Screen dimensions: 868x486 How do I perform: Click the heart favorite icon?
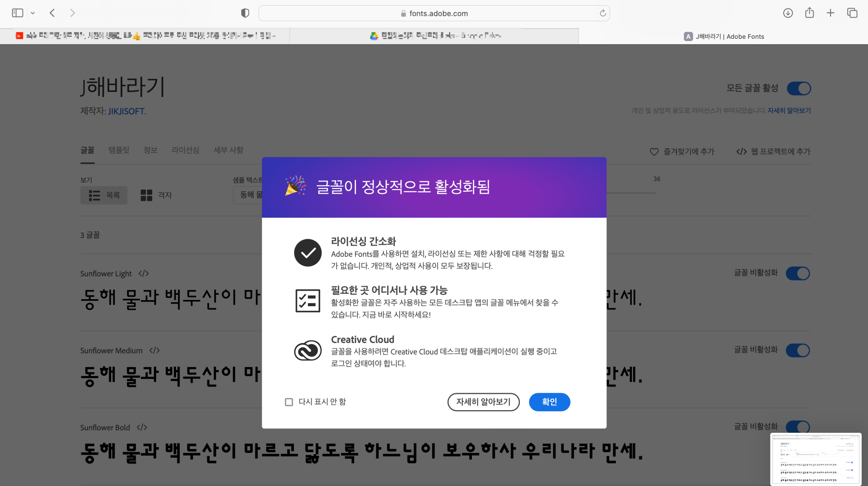[x=654, y=152]
